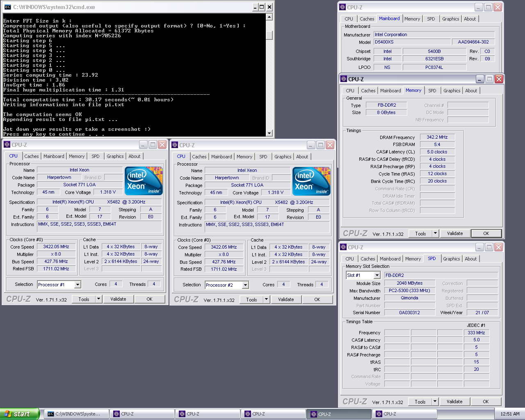This screenshot has height=420, width=525.
Task: Expand the Processor #2 selection dropdown
Action: [x=245, y=285]
